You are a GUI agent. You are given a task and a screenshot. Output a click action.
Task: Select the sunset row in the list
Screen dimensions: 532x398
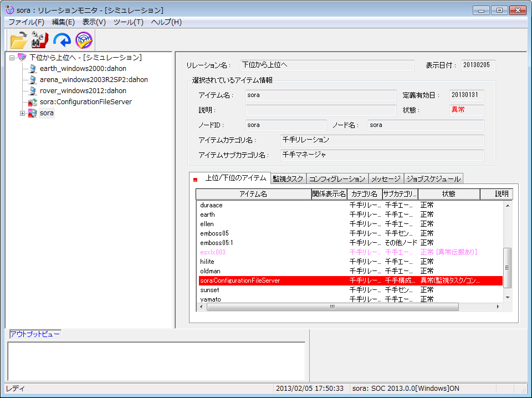350,290
